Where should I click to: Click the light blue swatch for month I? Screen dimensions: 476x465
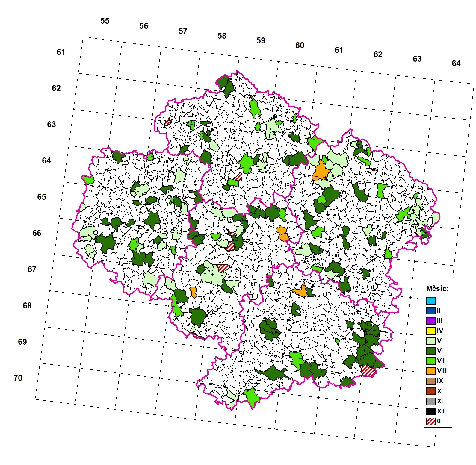pyautogui.click(x=430, y=301)
